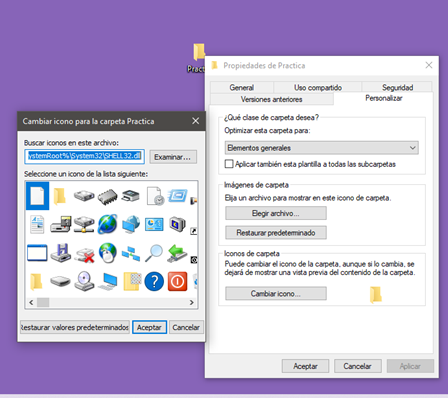Close the Propiedades de Practica window
448x398 pixels.
[x=429, y=65]
